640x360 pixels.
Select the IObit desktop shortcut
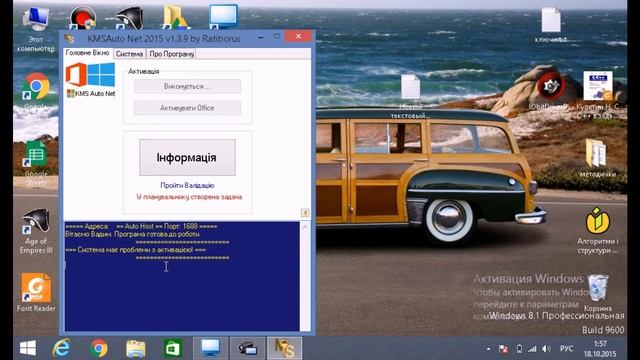[x=550, y=90]
